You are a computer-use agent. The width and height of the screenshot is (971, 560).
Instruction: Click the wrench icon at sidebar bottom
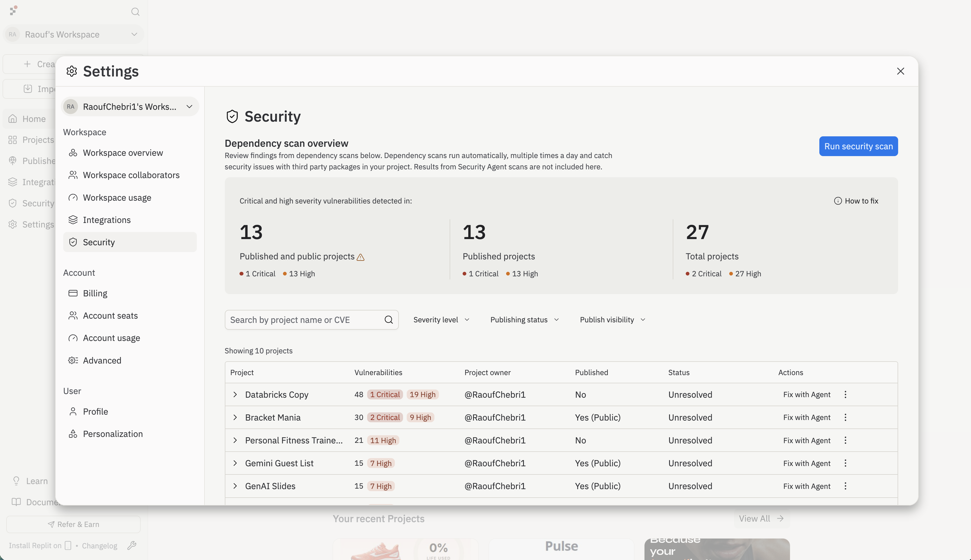[132, 545]
